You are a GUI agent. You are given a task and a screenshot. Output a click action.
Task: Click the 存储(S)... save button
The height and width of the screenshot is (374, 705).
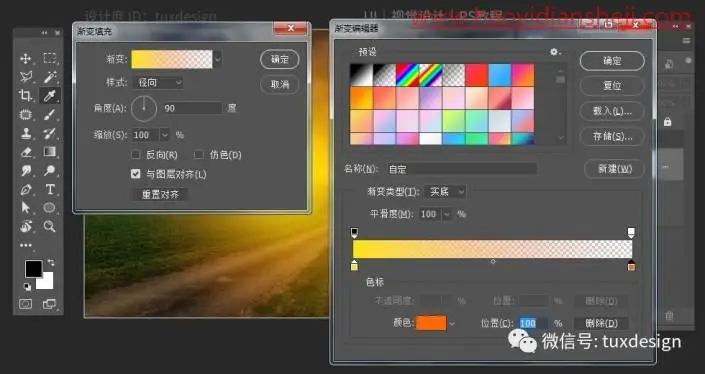coord(612,136)
